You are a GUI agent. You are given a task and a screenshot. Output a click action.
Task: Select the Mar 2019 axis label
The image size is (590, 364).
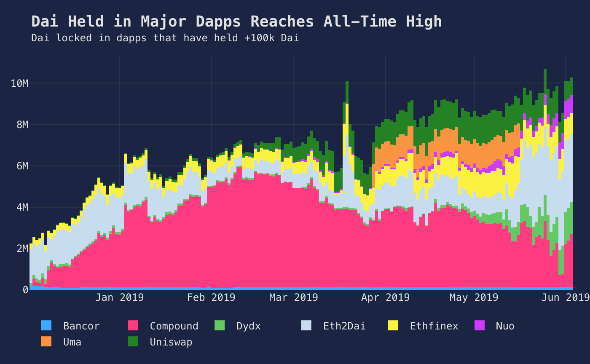pos(294,297)
